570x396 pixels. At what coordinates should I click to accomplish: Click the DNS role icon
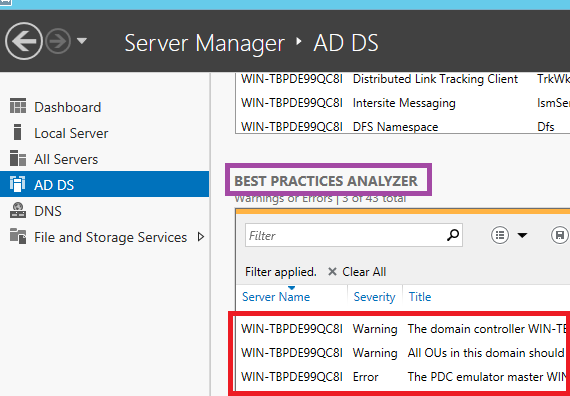(x=18, y=211)
